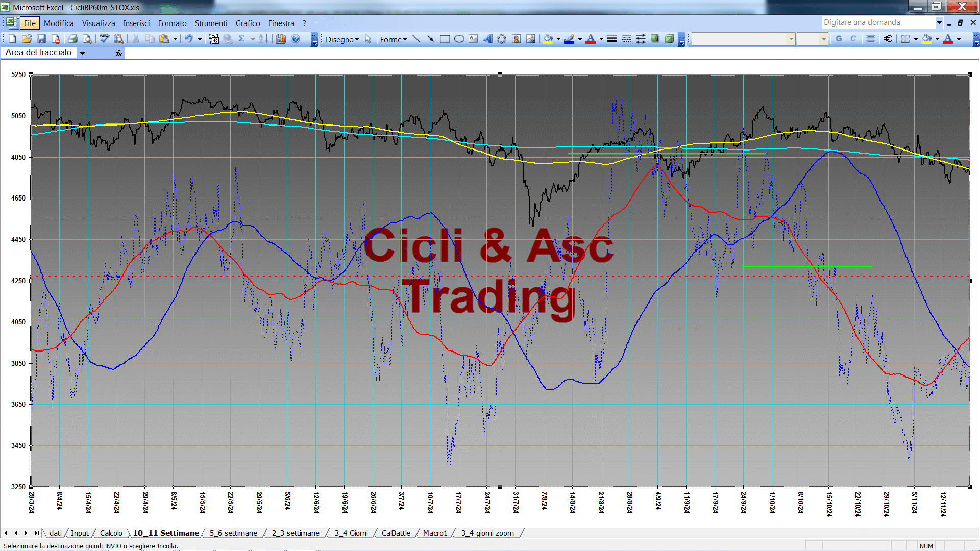Expand the Name Box dropdown
980x551 pixels.
click(x=82, y=53)
